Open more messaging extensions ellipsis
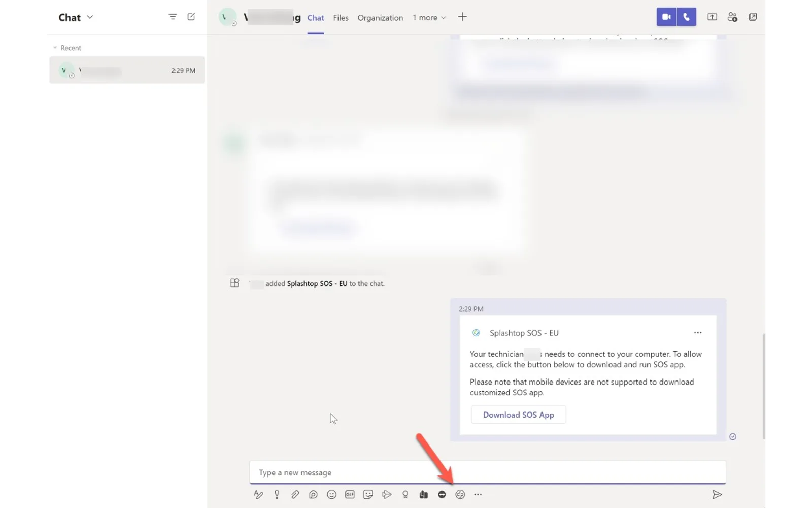This screenshot has width=812, height=508. pyautogui.click(x=478, y=494)
